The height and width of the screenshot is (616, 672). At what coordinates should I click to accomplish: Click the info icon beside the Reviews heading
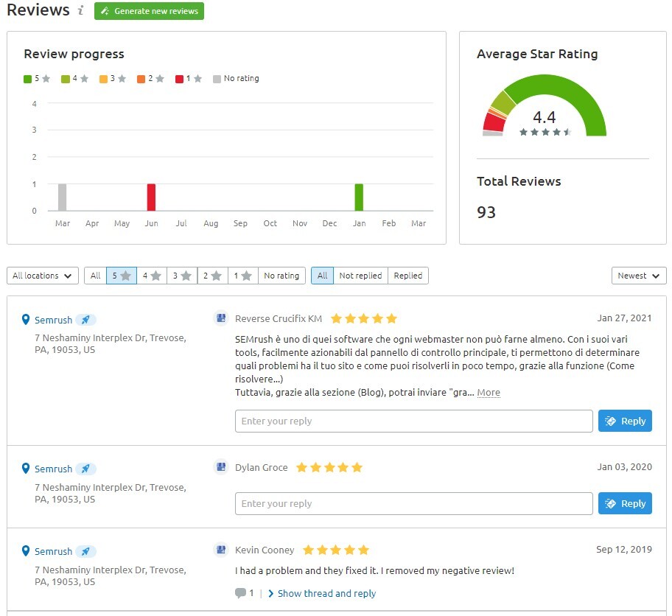coord(80,11)
